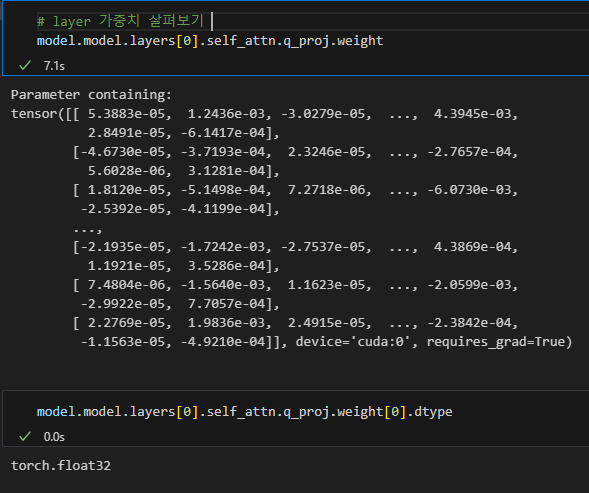Image resolution: width=589 pixels, height=493 pixels.
Task: Click the value -1.5640e-03 in the output
Action: pyautogui.click(x=223, y=285)
